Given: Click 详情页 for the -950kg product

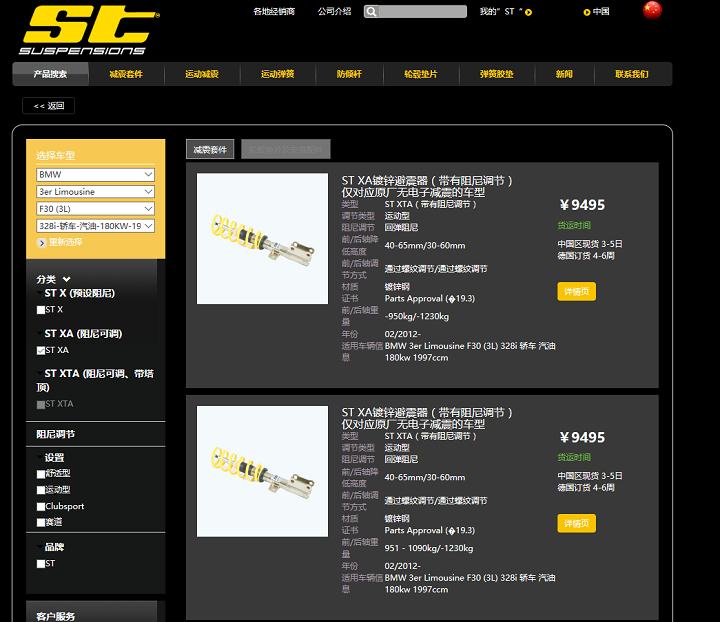Looking at the screenshot, I should pos(576,291).
